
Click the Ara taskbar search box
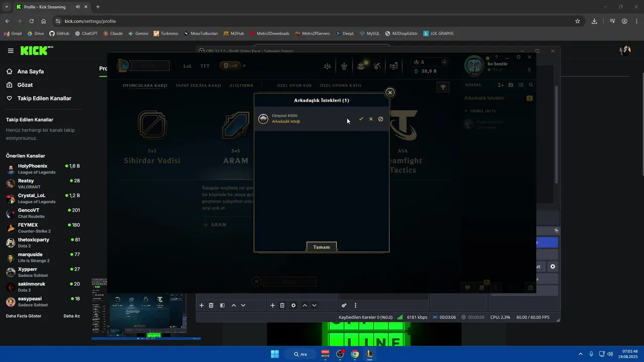coord(301,354)
